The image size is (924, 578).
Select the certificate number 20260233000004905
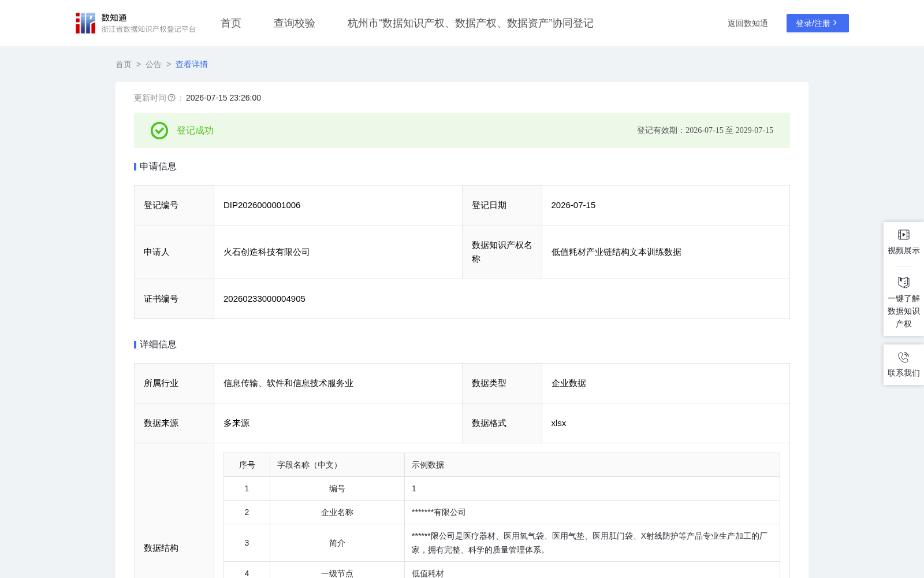pyautogui.click(x=264, y=299)
